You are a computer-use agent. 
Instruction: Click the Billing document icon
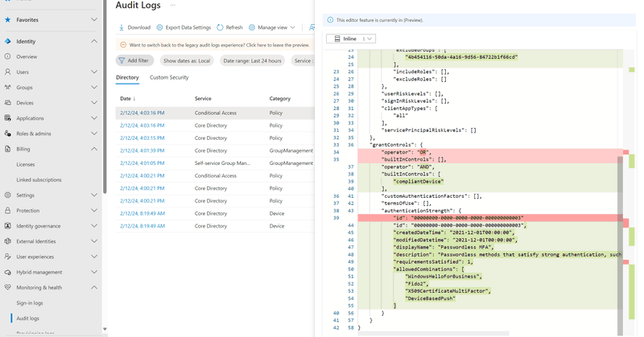(7, 149)
